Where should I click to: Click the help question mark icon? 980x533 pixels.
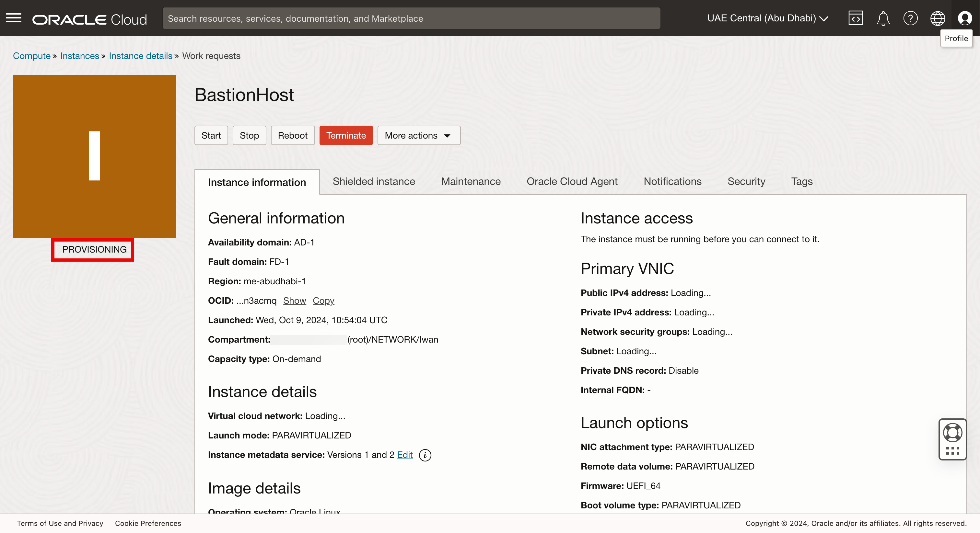(910, 18)
